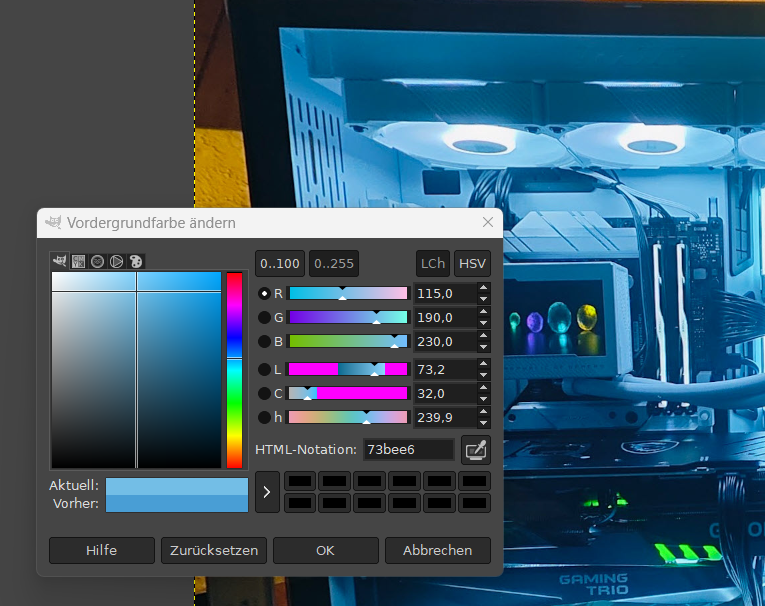This screenshot has width=765, height=606.
Task: Increase the L value with up arrow
Action: (483, 364)
